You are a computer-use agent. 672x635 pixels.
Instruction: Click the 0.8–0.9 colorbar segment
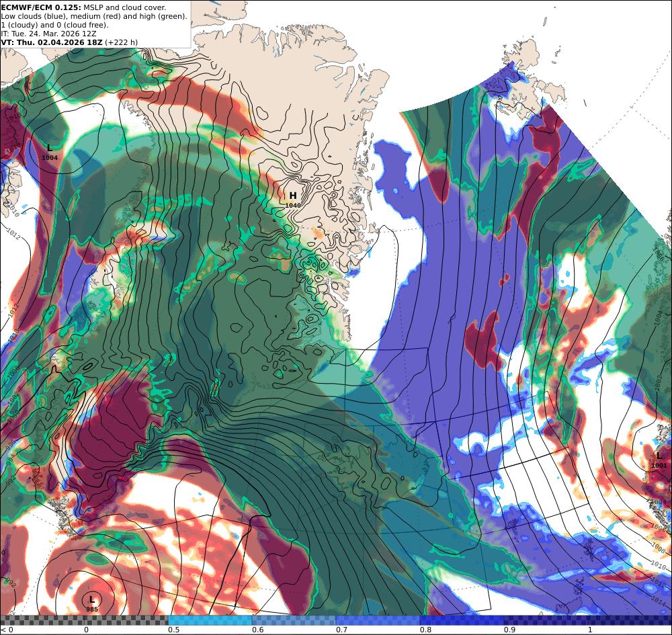(x=462, y=620)
